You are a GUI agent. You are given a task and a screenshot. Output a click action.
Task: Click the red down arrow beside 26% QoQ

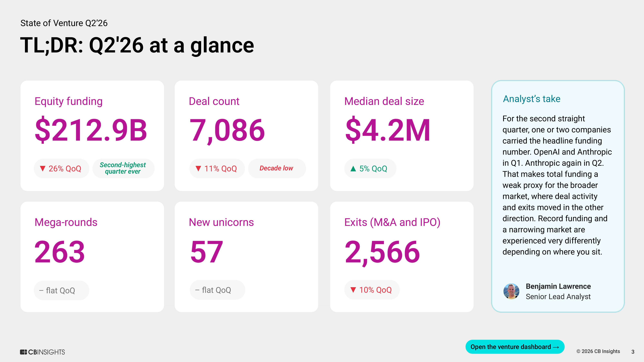click(43, 168)
